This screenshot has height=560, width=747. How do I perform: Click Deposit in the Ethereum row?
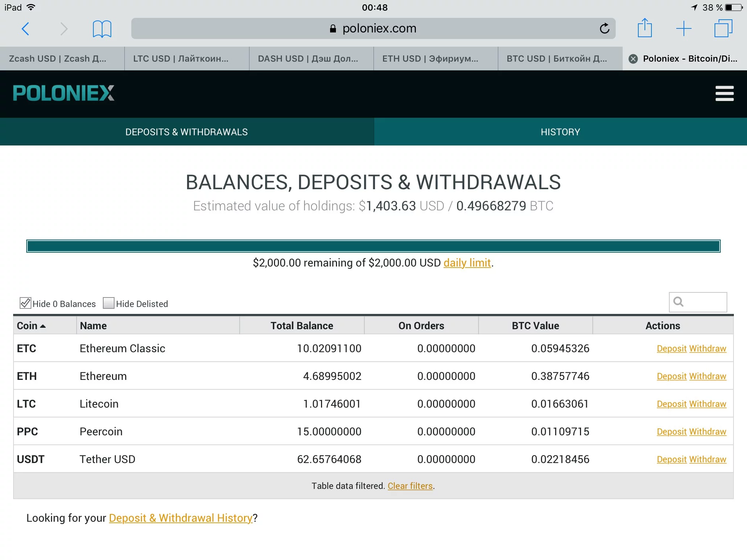point(671,376)
